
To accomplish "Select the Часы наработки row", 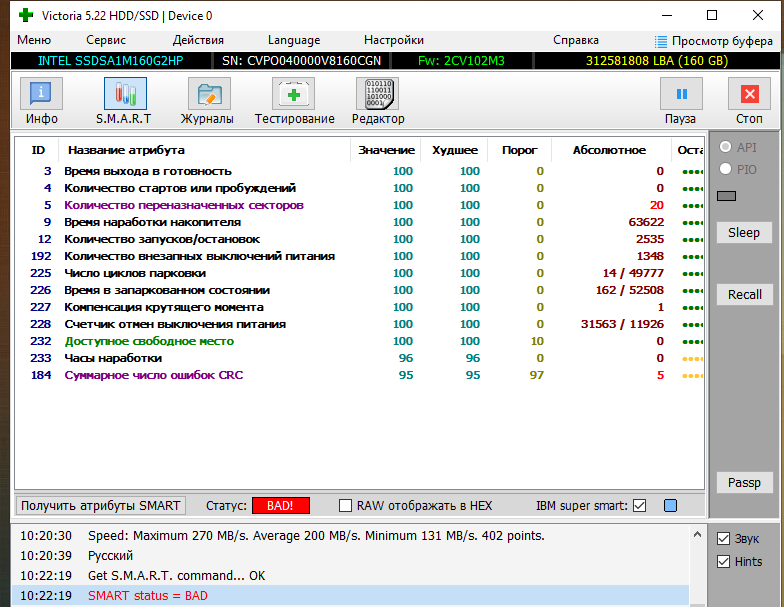I will [x=359, y=358].
